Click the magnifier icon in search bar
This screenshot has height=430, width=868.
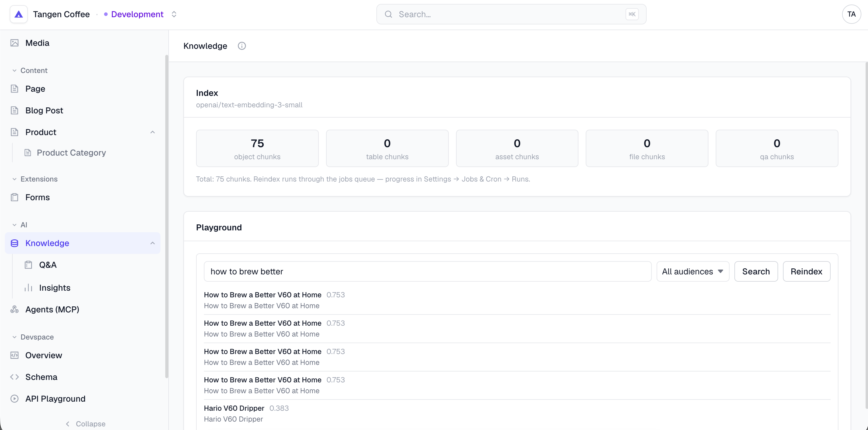pos(388,14)
